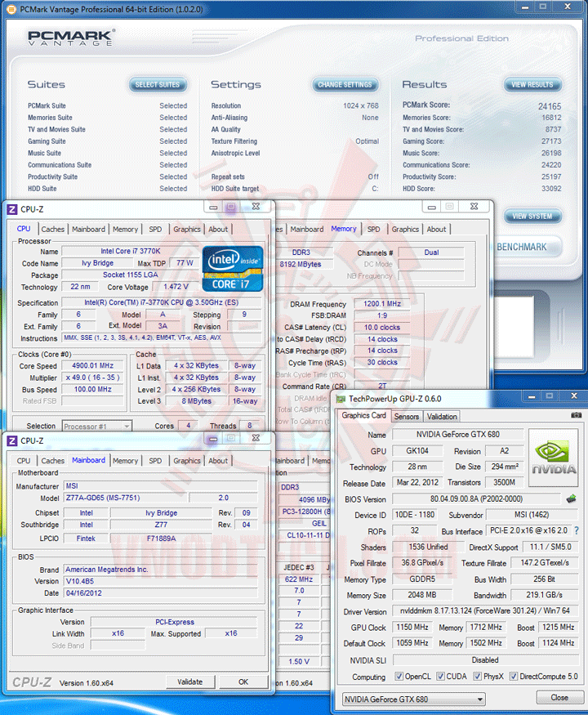The image size is (588, 715).
Task: Click the HDD Score value 33092
Action: point(551,189)
